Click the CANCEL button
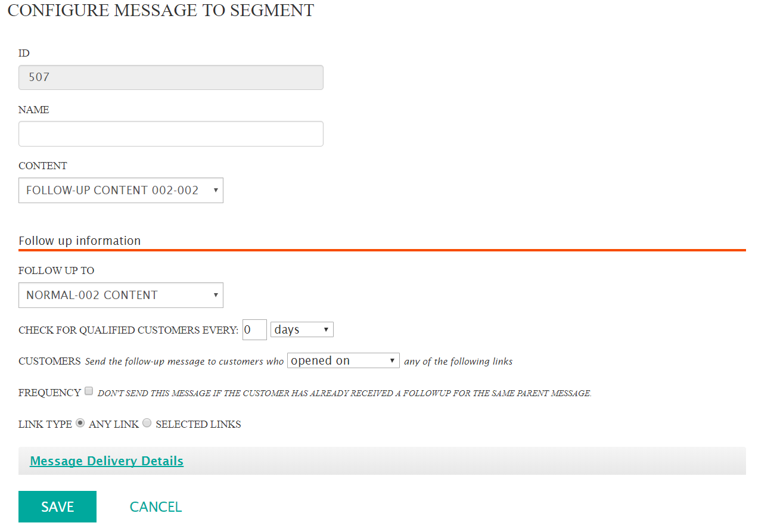 [x=156, y=507]
